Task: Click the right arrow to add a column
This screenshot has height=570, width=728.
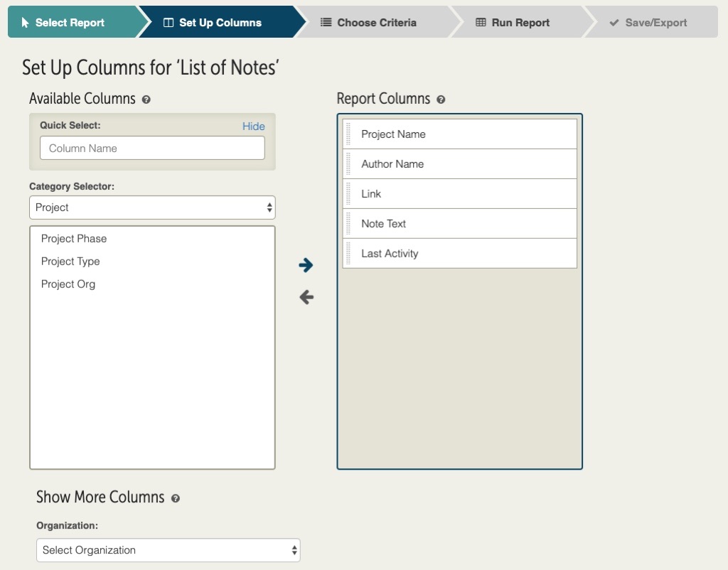Action: pyautogui.click(x=306, y=265)
